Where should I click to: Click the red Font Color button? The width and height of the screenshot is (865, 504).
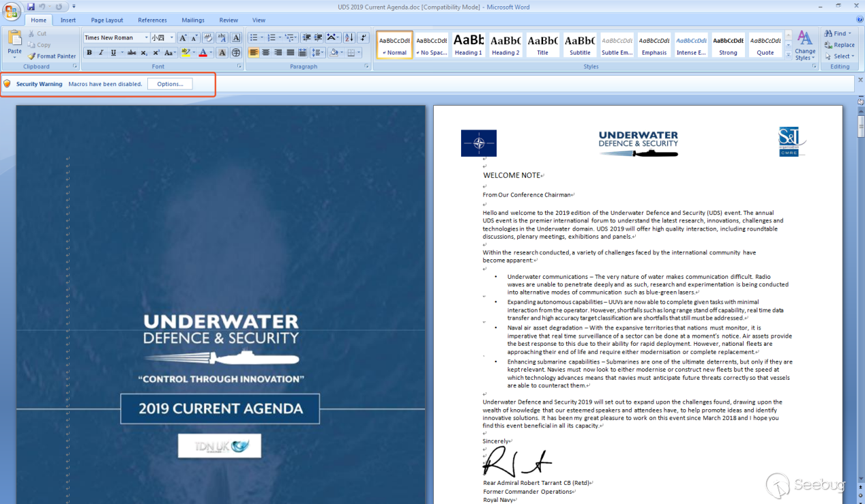tap(203, 53)
